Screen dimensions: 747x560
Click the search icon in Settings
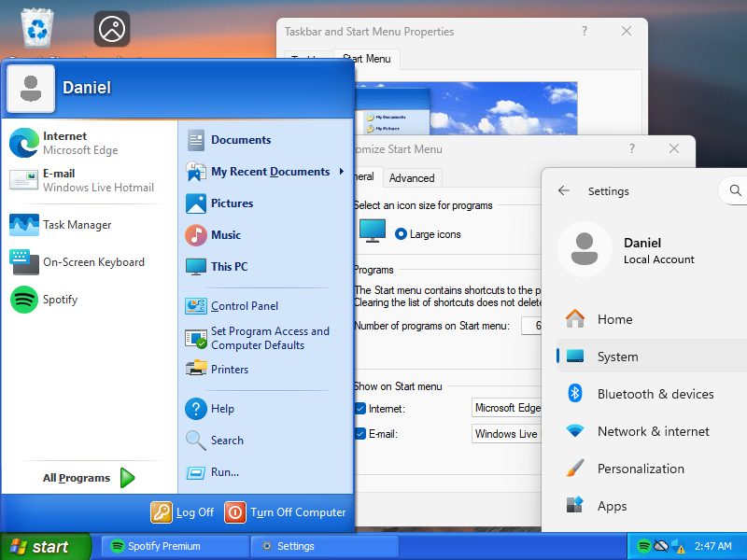(735, 191)
